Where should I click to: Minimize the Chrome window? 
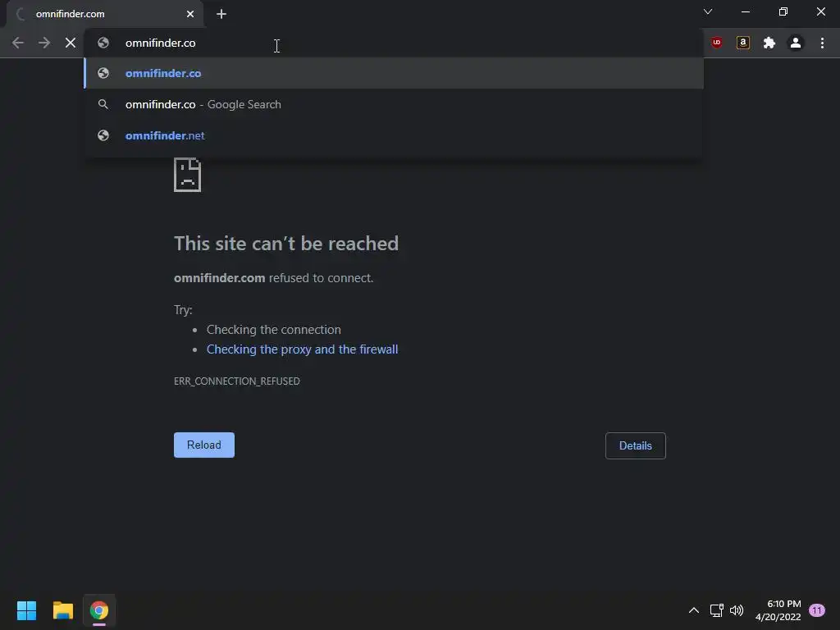coord(745,11)
